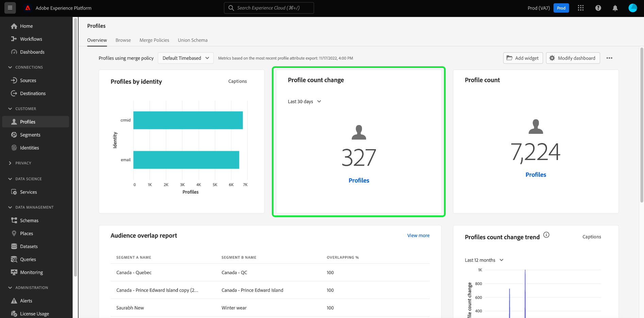Click the crmid bar in identity chart
Screen dimensions: 644x318
188,120
